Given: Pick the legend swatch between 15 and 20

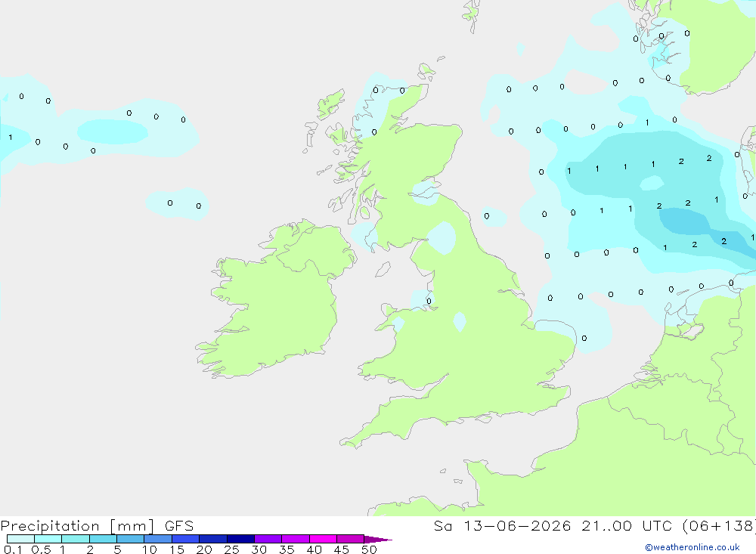Looking at the screenshot, I should point(186,539).
